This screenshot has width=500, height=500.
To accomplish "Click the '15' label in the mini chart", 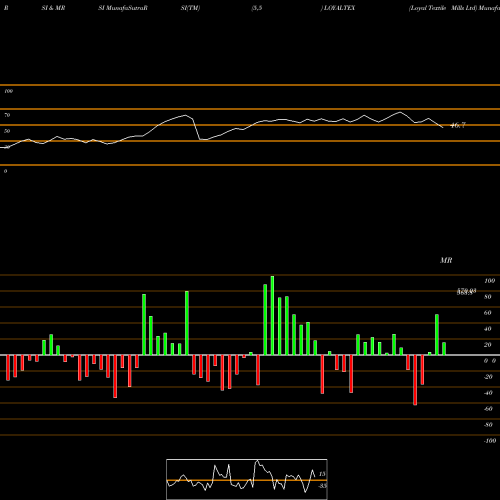I will pyautogui.click(x=322, y=474).
